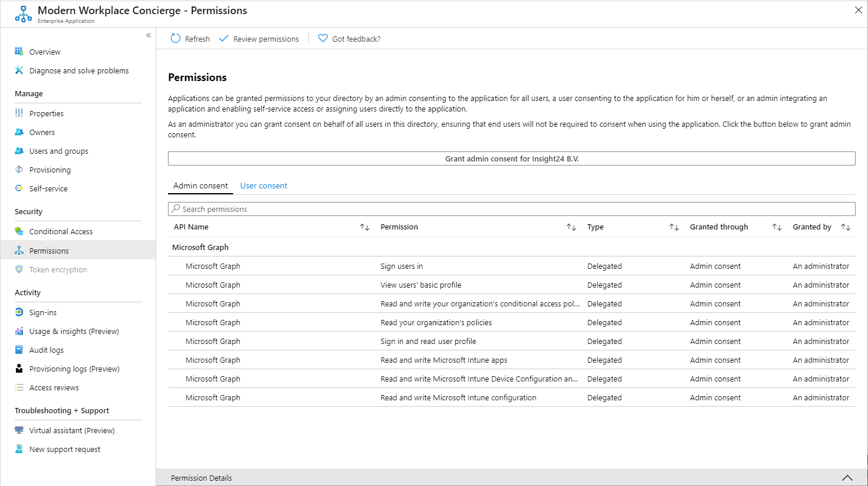This screenshot has height=486, width=868.
Task: Sort by Granted by column arrows
Action: pyautogui.click(x=846, y=227)
